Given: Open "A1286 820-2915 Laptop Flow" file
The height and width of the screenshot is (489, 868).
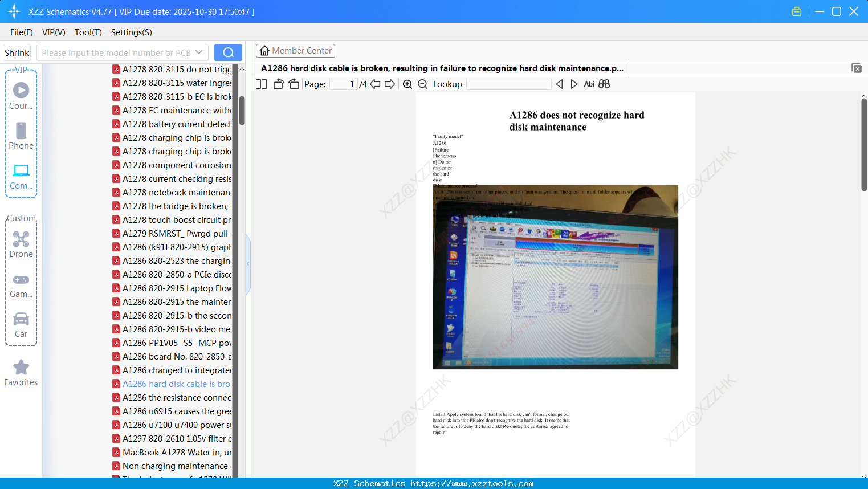Looking at the screenshot, I should (172, 288).
